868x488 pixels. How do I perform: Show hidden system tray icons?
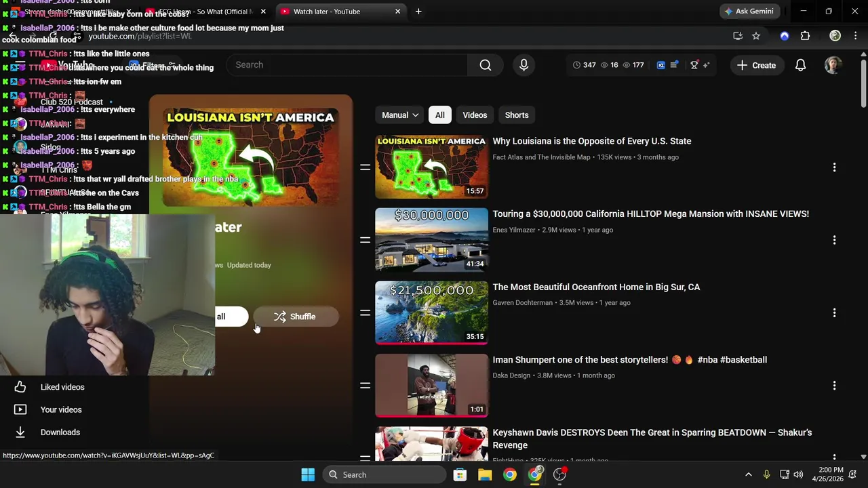pyautogui.click(x=749, y=474)
